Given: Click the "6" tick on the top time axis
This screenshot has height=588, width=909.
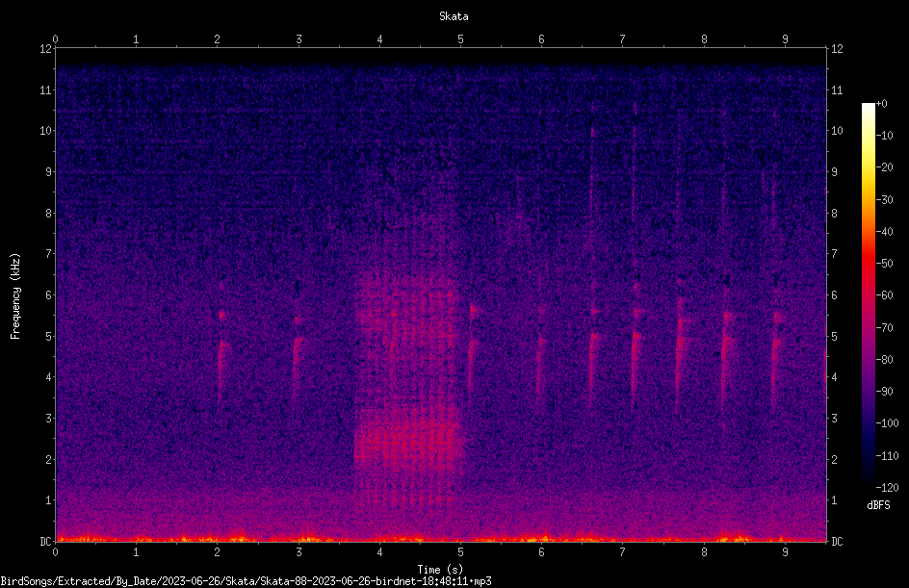Looking at the screenshot, I should pos(541,39).
